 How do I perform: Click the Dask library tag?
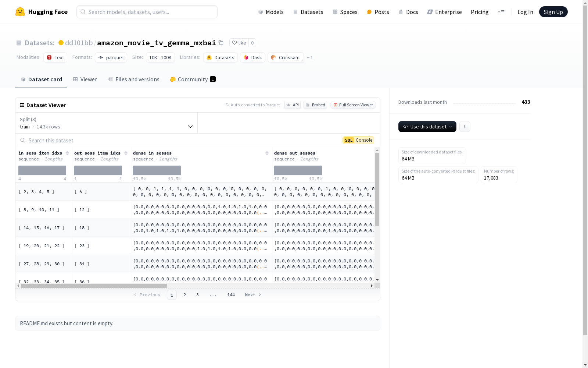pyautogui.click(x=252, y=57)
